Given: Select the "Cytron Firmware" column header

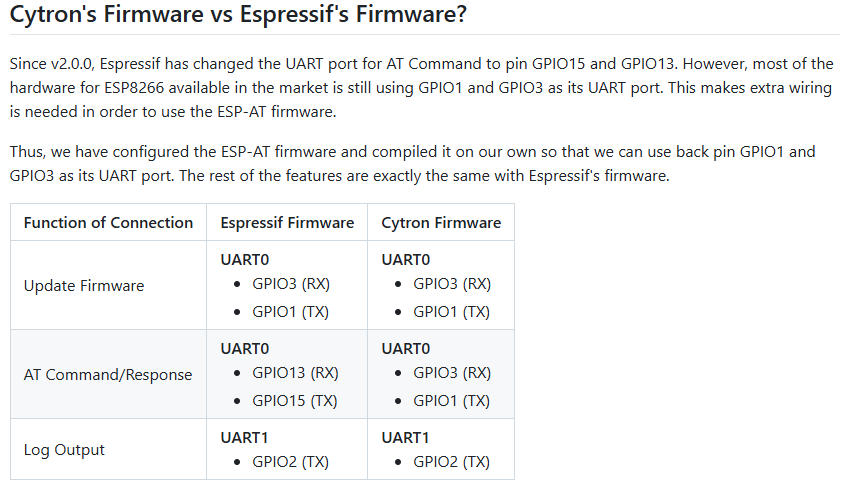Looking at the screenshot, I should pos(441,223).
